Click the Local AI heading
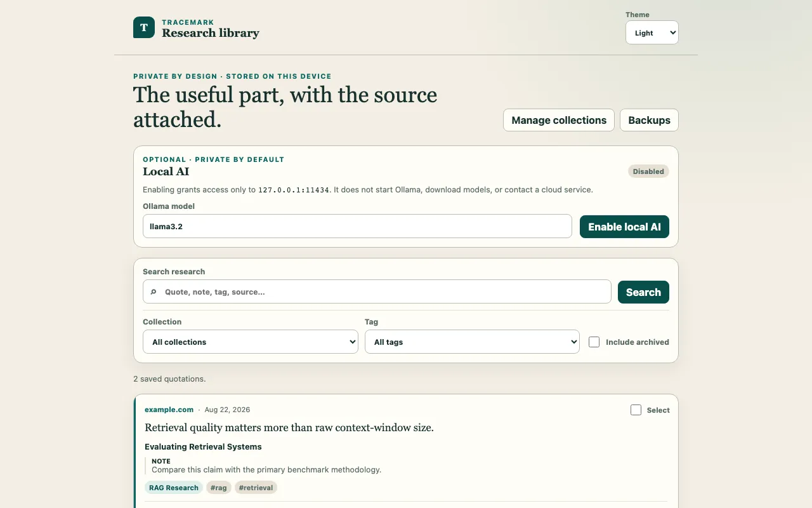The height and width of the screenshot is (508, 812). (x=166, y=171)
